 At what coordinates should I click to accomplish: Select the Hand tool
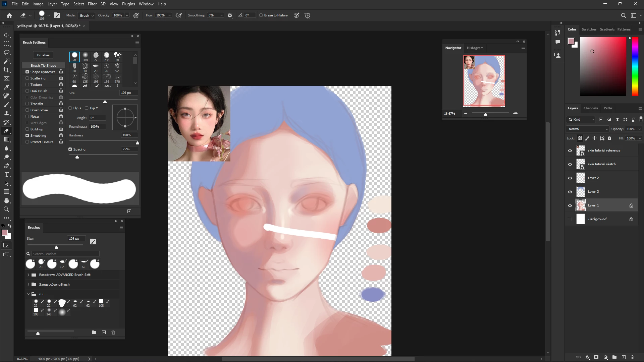point(6,200)
